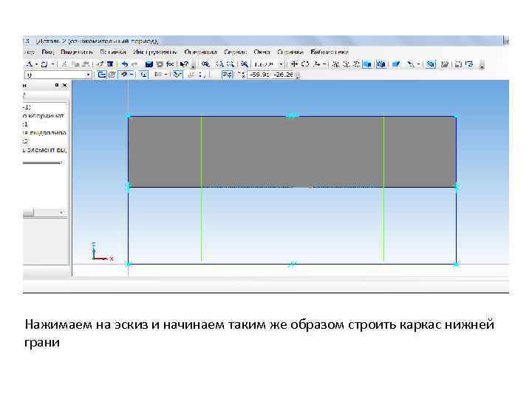Toggle the Sketch mode button
Viewport: 532px width, 399px height.
(101, 75)
